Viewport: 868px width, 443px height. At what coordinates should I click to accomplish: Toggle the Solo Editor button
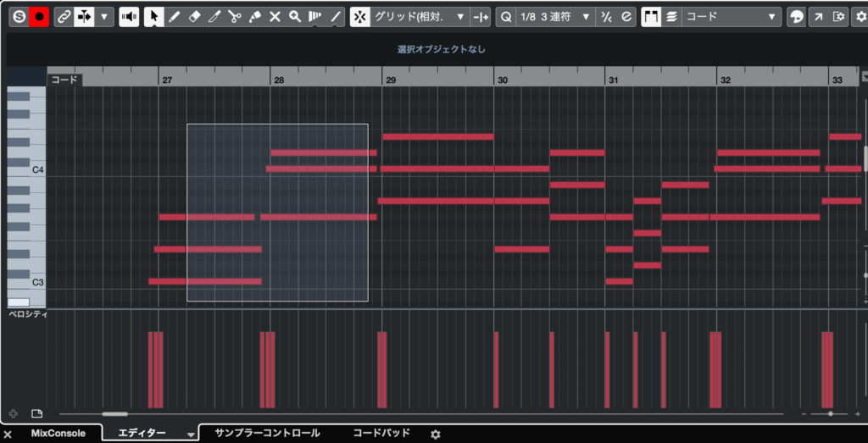tap(19, 16)
